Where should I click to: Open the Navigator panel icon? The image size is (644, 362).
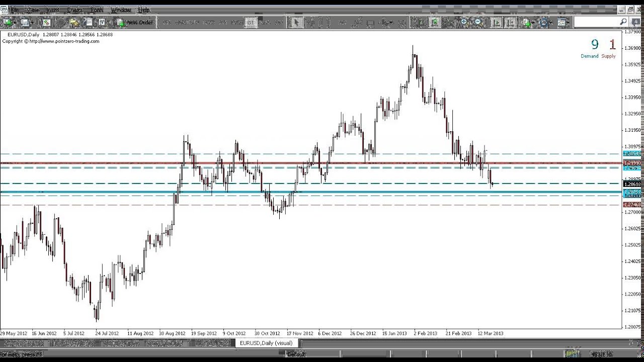pos(74,22)
